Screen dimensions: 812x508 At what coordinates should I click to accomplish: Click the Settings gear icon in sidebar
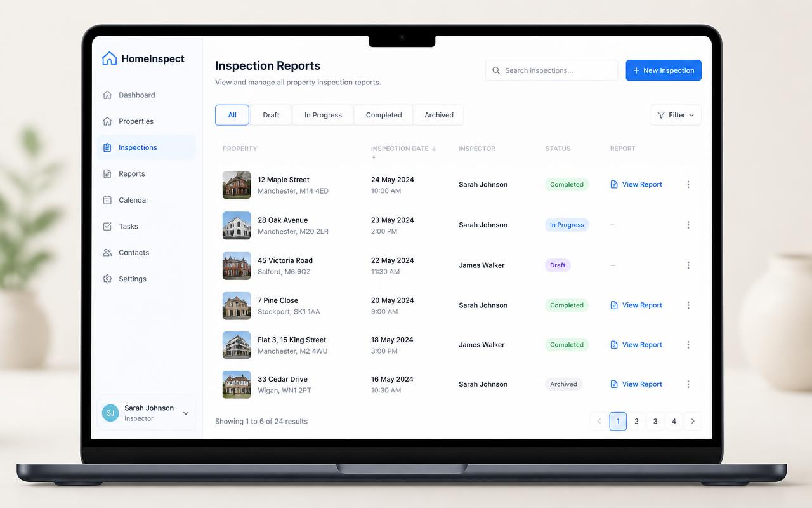pyautogui.click(x=107, y=279)
